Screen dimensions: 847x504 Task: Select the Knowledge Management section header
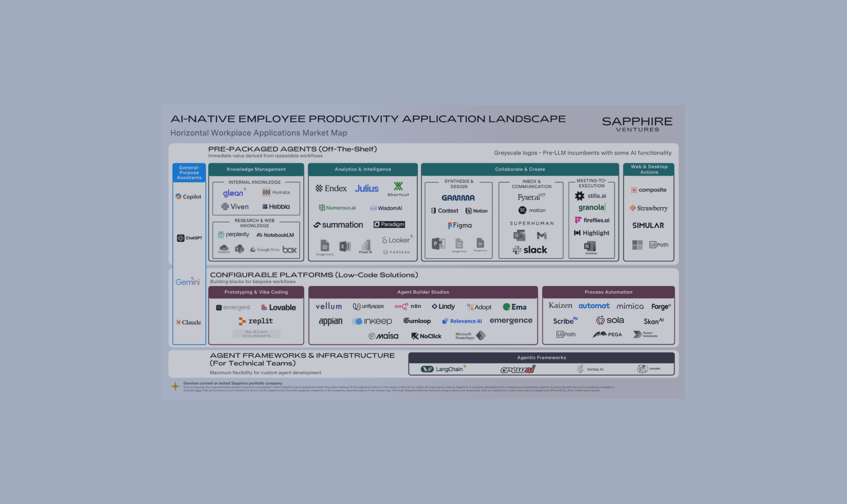pos(256,169)
